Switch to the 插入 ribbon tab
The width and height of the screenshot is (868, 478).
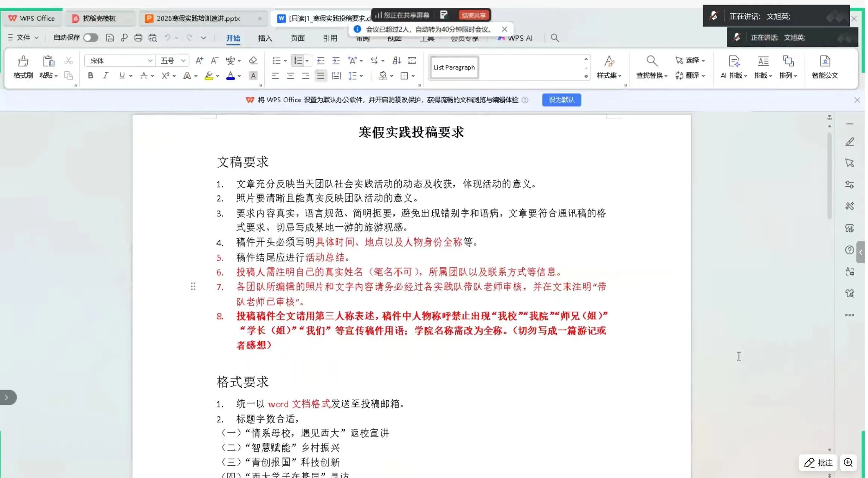265,38
